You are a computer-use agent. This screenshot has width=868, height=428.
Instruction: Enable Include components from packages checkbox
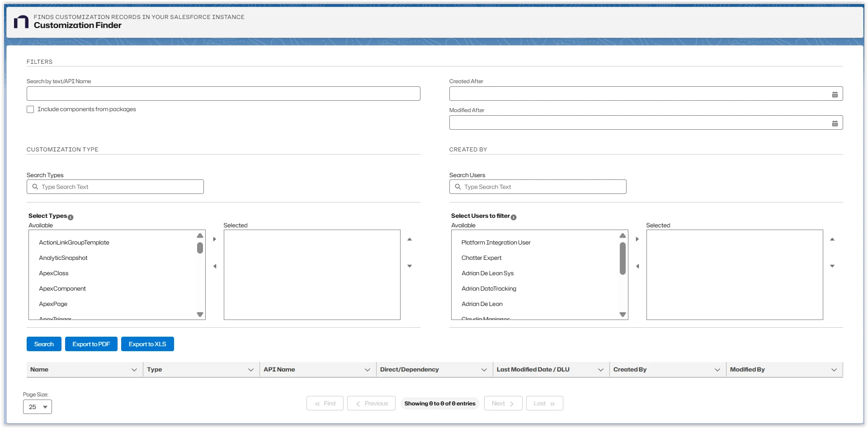pos(30,109)
